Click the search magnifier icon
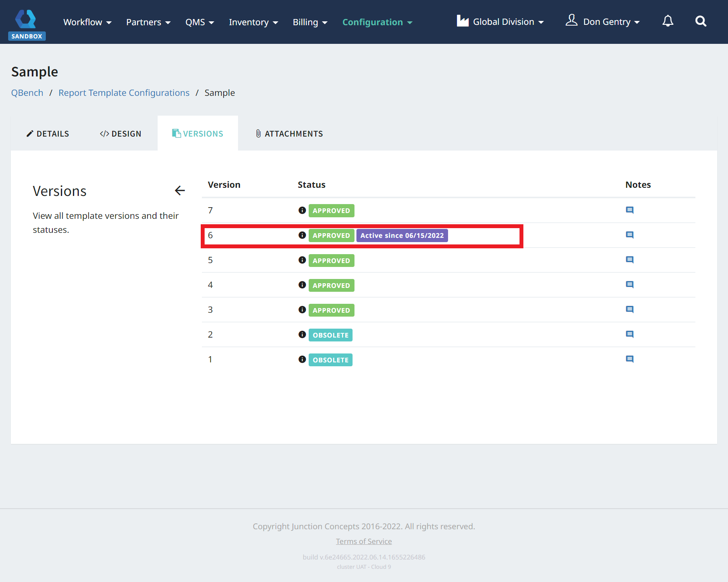The width and height of the screenshot is (728, 582). (x=700, y=21)
